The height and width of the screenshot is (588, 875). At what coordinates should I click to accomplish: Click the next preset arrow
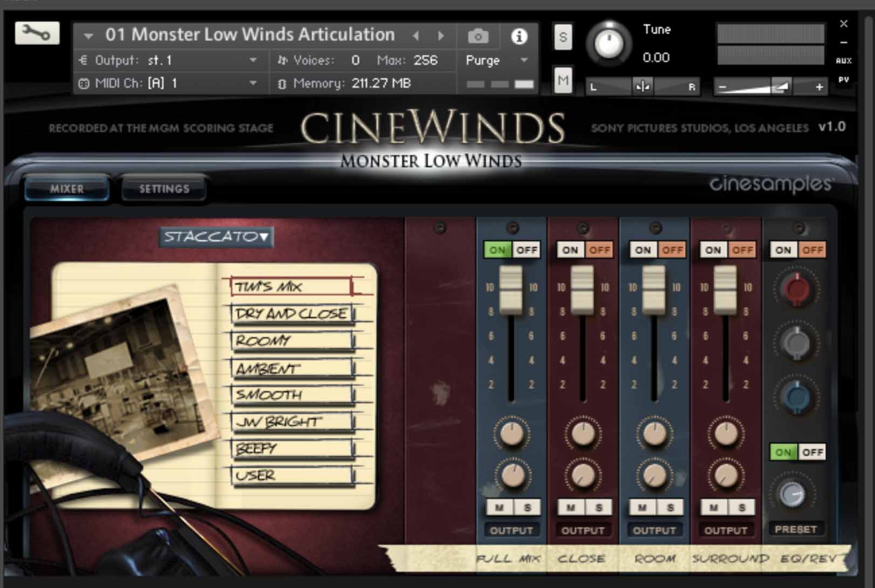[x=441, y=35]
